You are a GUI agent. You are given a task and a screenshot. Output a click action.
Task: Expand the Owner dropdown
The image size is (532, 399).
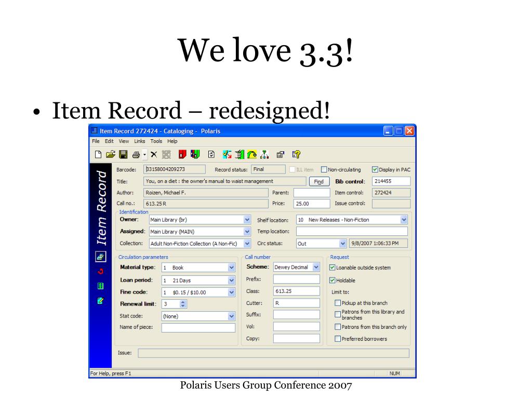(x=247, y=220)
